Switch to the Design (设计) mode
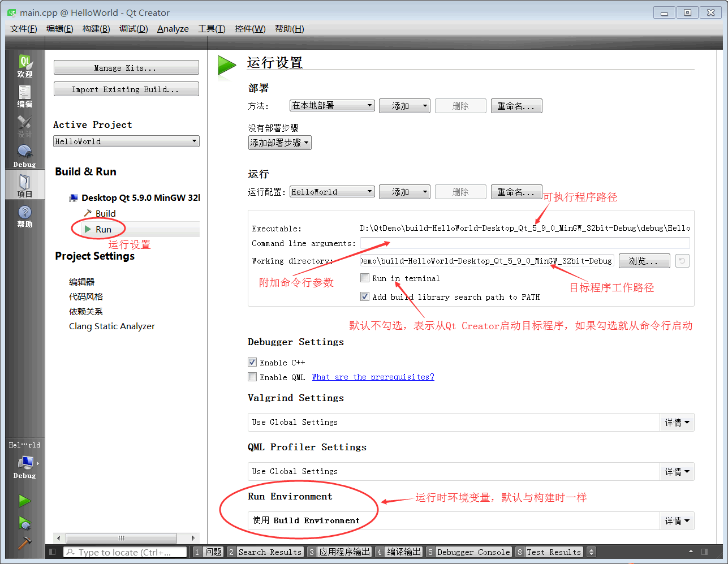 tap(25, 126)
